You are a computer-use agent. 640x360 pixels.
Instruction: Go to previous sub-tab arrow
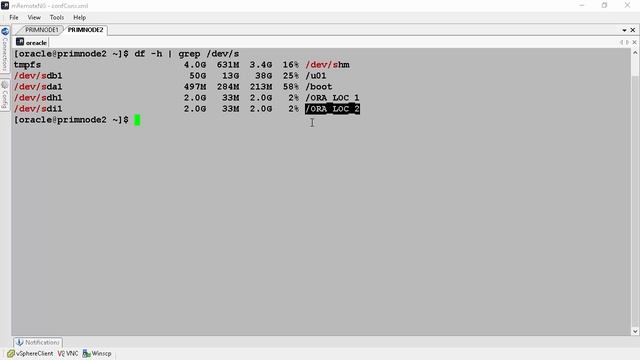pos(621,42)
